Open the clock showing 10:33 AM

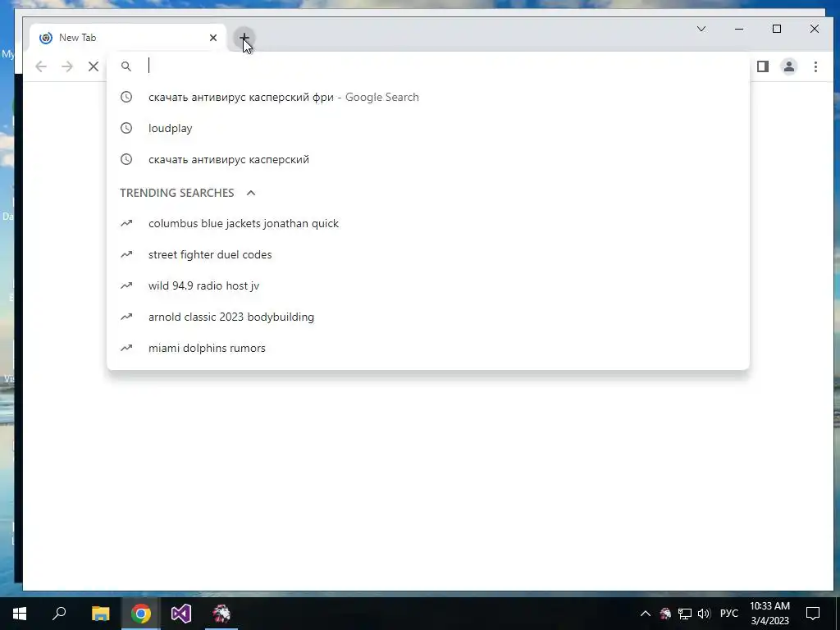tap(769, 614)
